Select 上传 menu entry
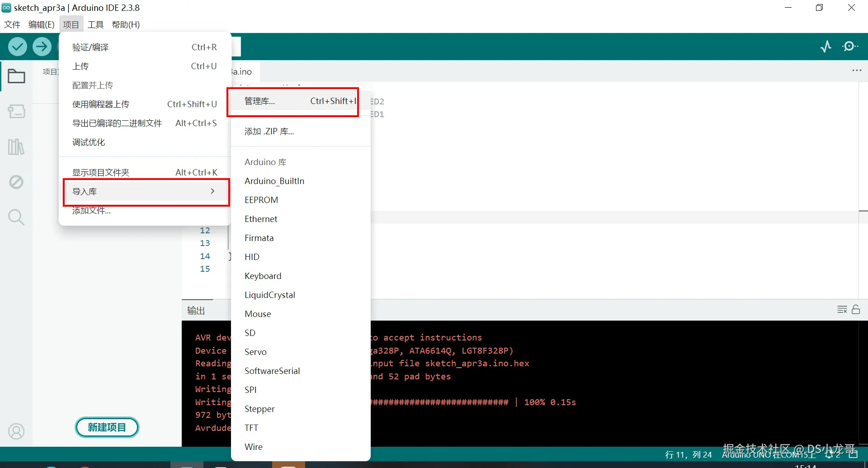This screenshot has width=868, height=468. 145,66
